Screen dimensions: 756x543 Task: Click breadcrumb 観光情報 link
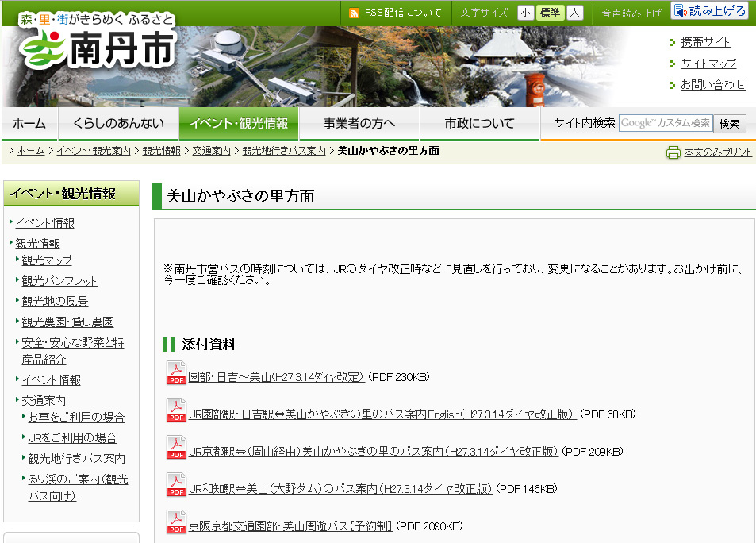pos(162,151)
